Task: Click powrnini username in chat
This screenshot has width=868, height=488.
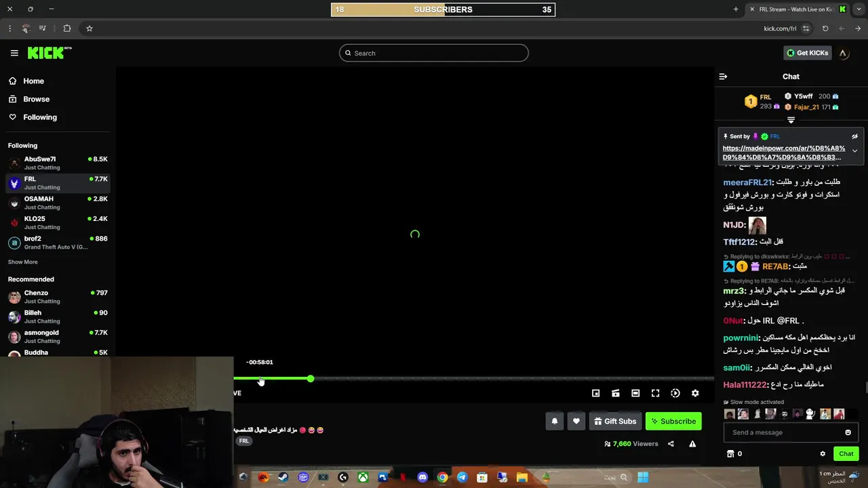Action: point(741,338)
